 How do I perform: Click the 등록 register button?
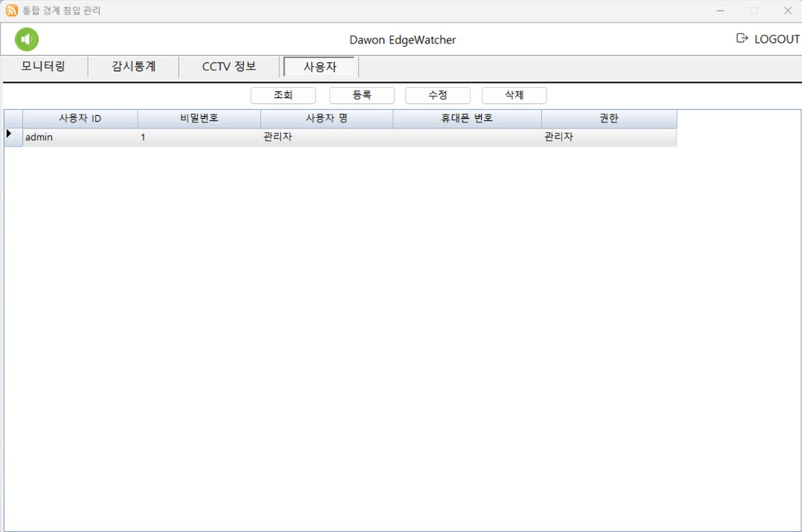point(362,95)
